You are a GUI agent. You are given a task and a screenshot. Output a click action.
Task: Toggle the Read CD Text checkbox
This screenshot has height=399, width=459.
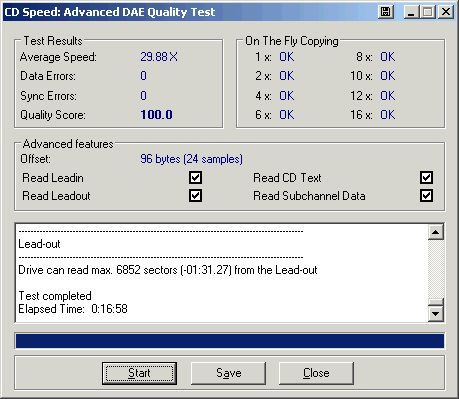tap(426, 178)
